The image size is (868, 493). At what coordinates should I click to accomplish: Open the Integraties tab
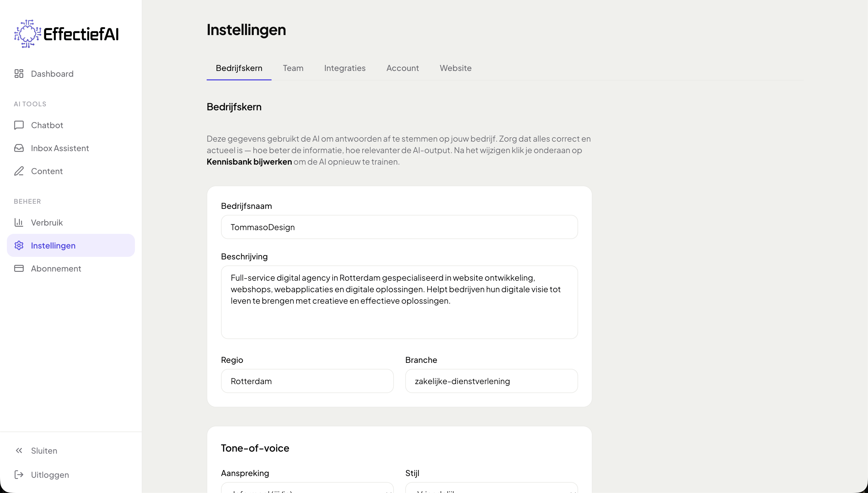tap(345, 68)
